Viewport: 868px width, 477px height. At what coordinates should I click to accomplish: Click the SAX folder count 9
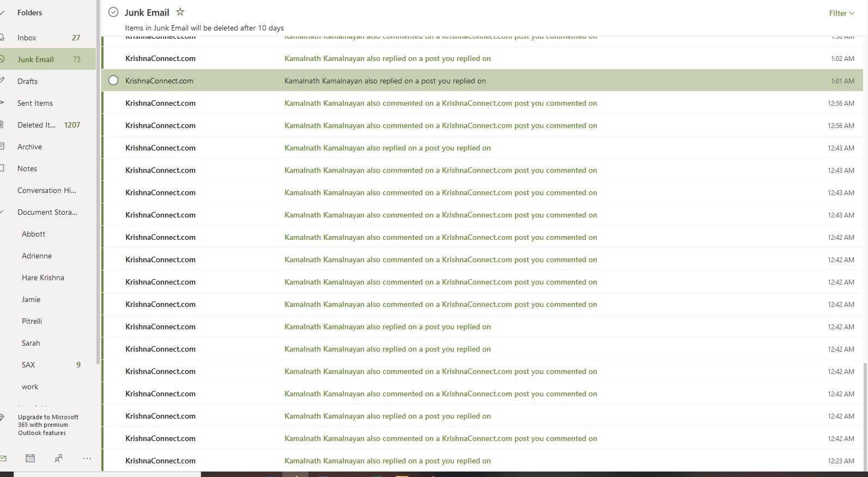tap(78, 365)
